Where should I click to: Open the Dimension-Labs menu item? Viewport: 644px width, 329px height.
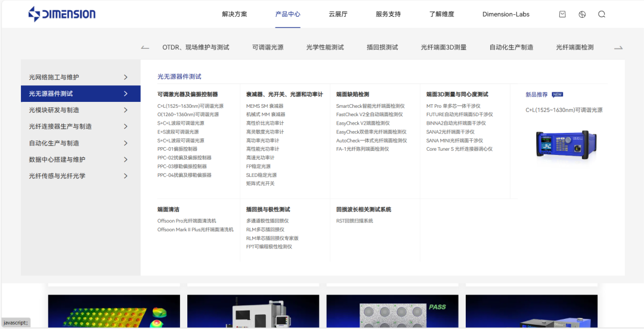click(506, 14)
